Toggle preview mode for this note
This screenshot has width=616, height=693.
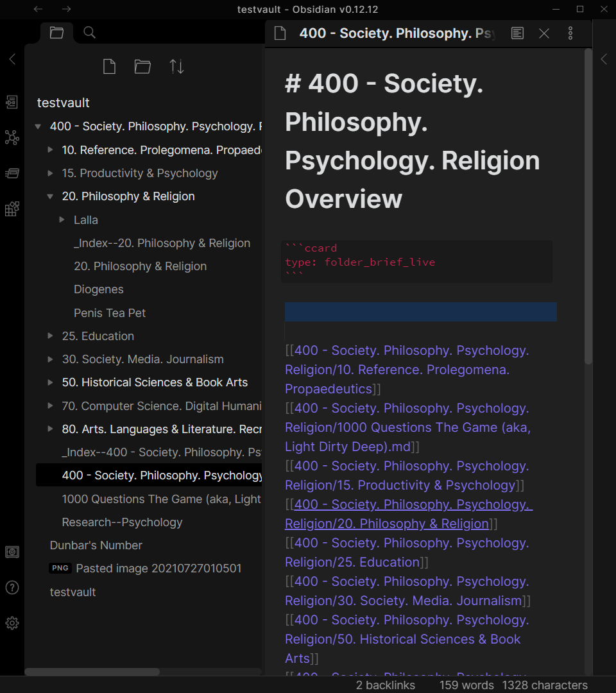[517, 33]
